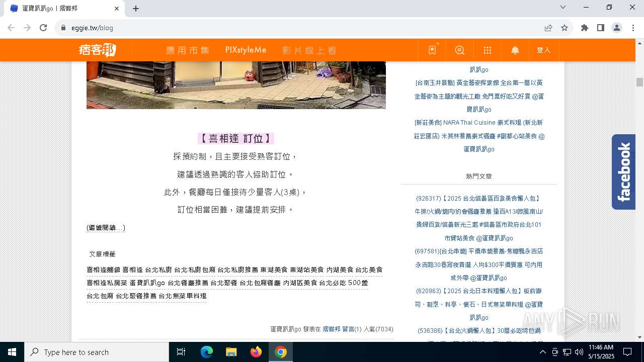Bookmark this page with the star icon
This screenshot has width=644, height=362.
(565, 28)
